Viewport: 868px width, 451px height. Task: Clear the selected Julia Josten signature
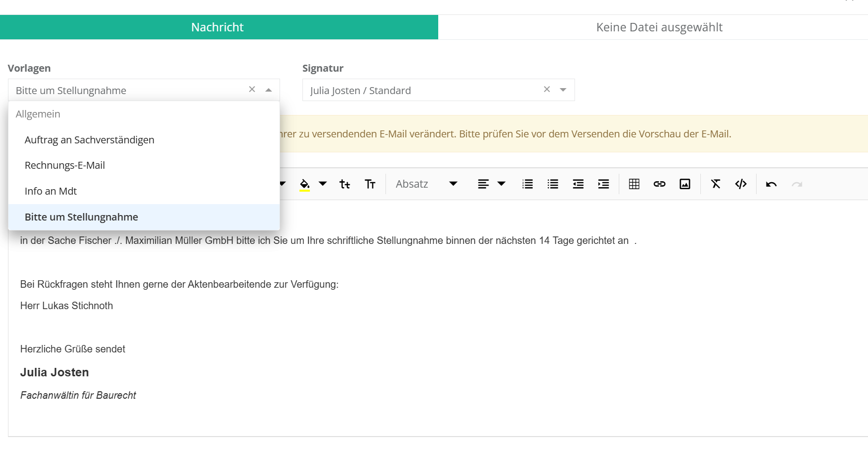pos(547,90)
